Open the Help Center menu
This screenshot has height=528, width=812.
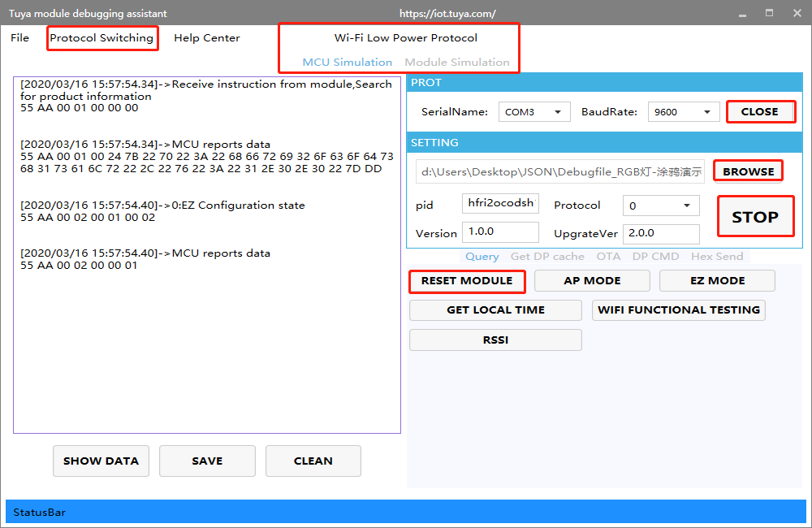pyautogui.click(x=206, y=38)
